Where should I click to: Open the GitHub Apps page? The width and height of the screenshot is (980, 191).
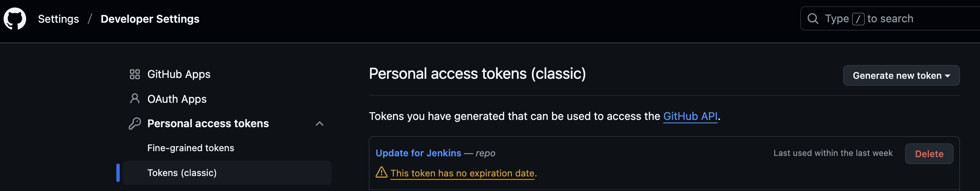tap(179, 75)
